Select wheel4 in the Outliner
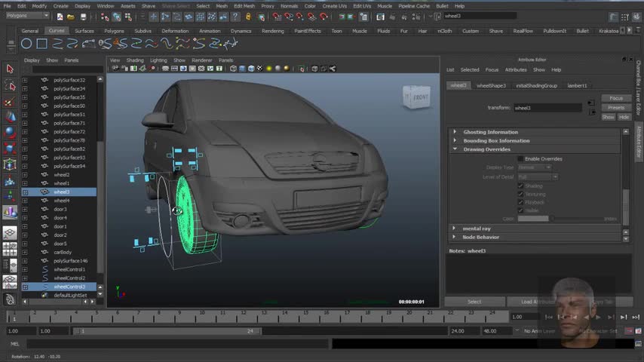This screenshot has height=362, width=644. coord(61,201)
